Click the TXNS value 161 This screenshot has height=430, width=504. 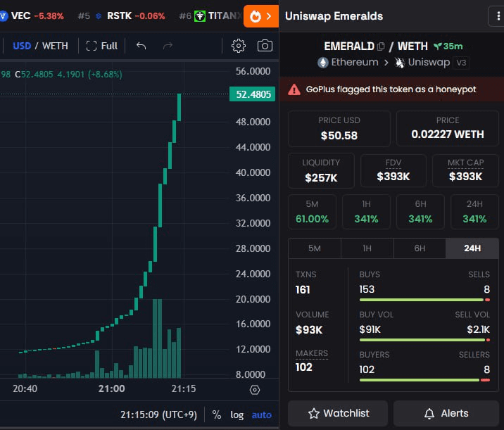(x=303, y=290)
